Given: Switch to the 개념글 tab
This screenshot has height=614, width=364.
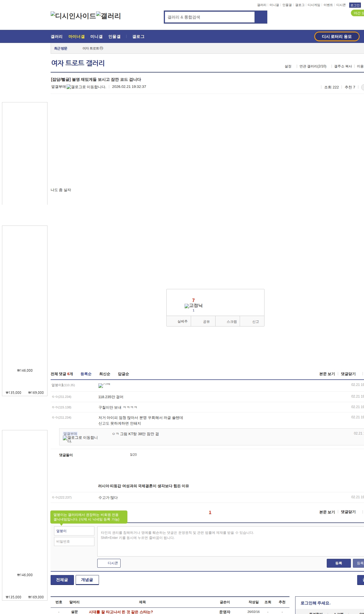Looking at the screenshot, I should coord(87,580).
